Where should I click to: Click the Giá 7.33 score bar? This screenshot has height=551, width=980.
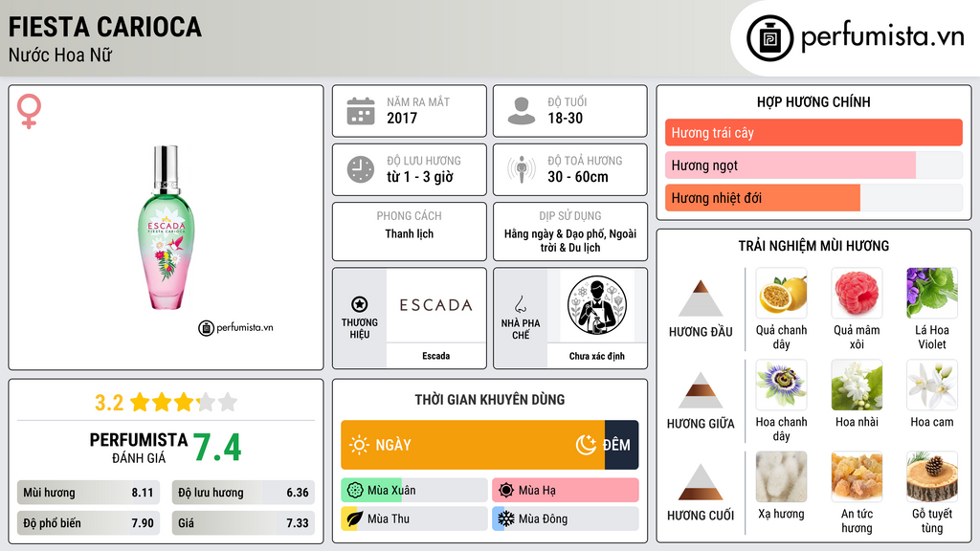[x=243, y=523]
